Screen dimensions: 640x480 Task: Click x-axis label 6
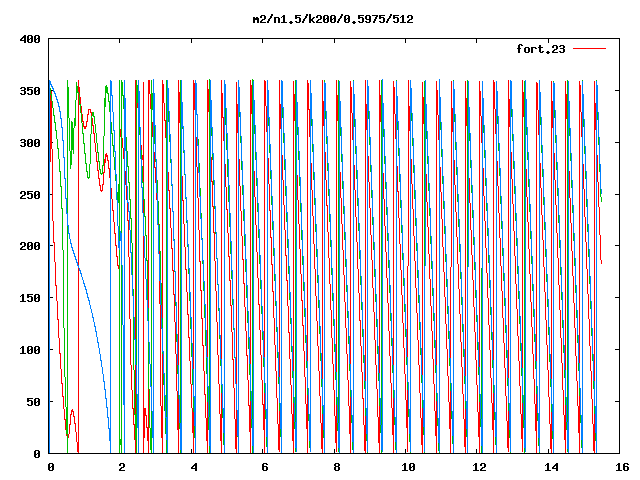tap(265, 467)
